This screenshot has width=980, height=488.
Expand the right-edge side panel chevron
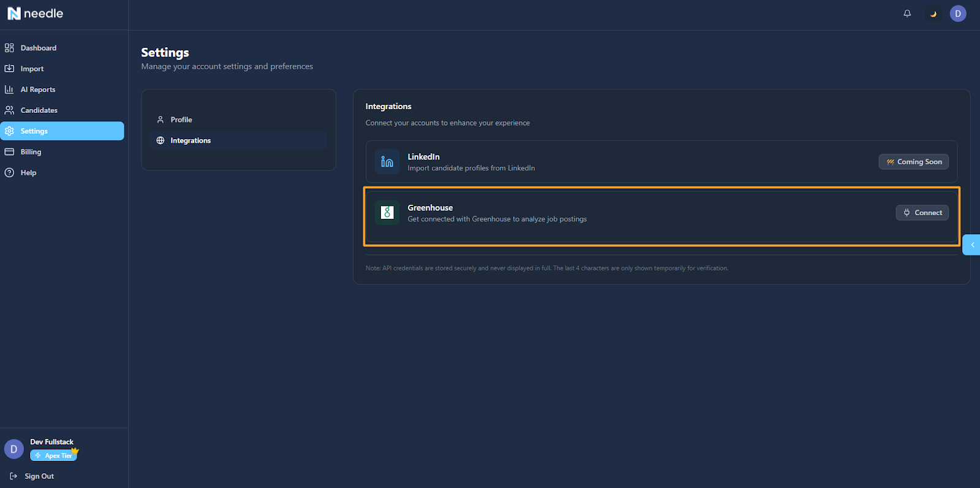(972, 245)
